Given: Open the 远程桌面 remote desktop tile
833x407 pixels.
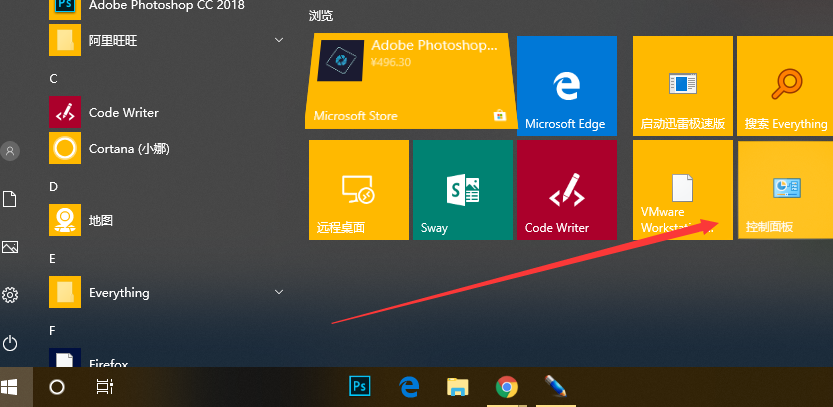Looking at the screenshot, I should 358,190.
